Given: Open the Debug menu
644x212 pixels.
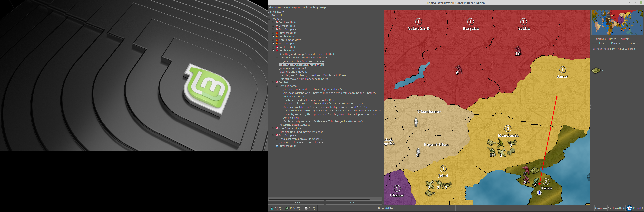Looking at the screenshot, I should coord(314,7).
